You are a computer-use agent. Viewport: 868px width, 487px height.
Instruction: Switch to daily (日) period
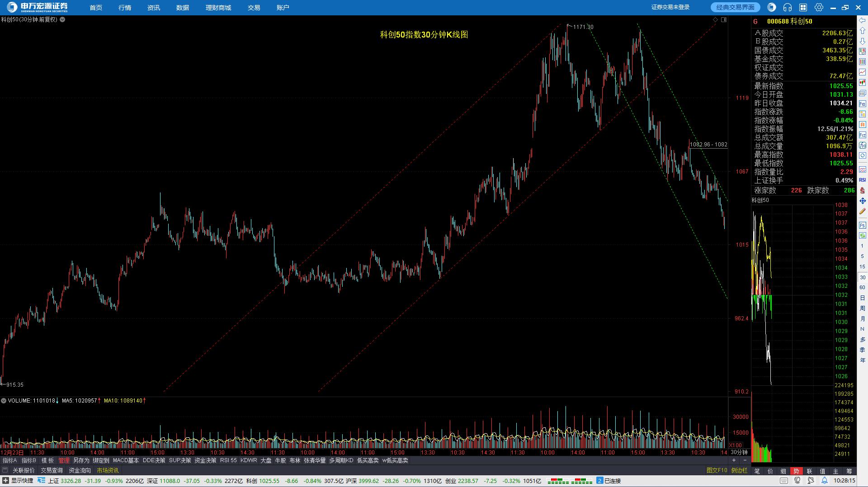(x=863, y=298)
